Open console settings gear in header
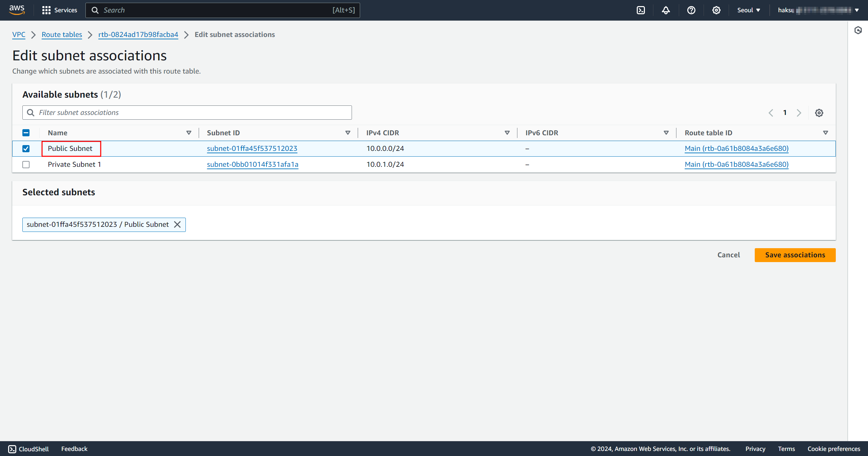The width and height of the screenshot is (868, 456). (x=716, y=10)
